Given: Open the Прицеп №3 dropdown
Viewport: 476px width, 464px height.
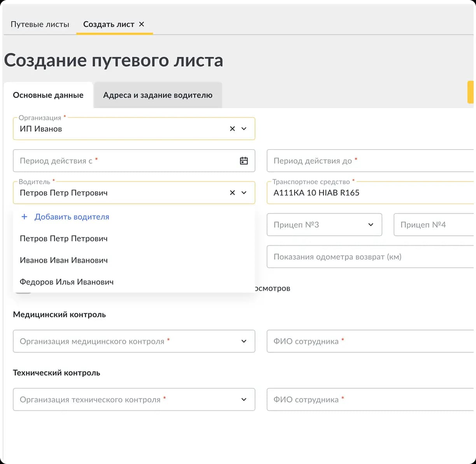Looking at the screenshot, I should [324, 225].
